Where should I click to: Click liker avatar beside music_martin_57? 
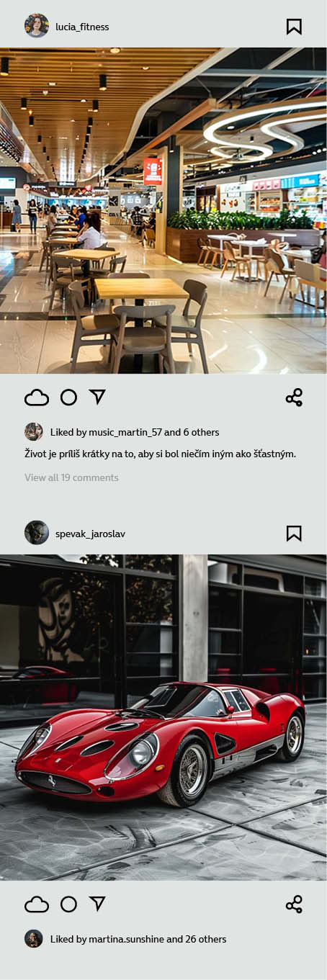34,432
